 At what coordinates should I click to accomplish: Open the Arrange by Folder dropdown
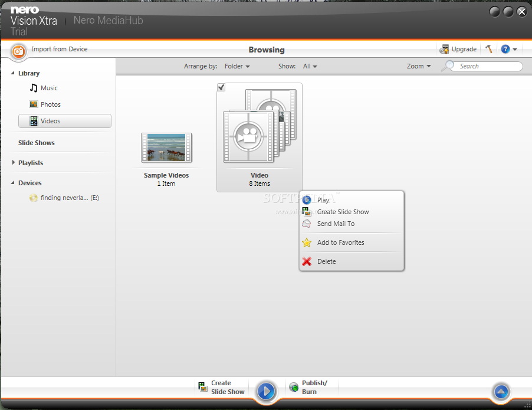(x=237, y=66)
